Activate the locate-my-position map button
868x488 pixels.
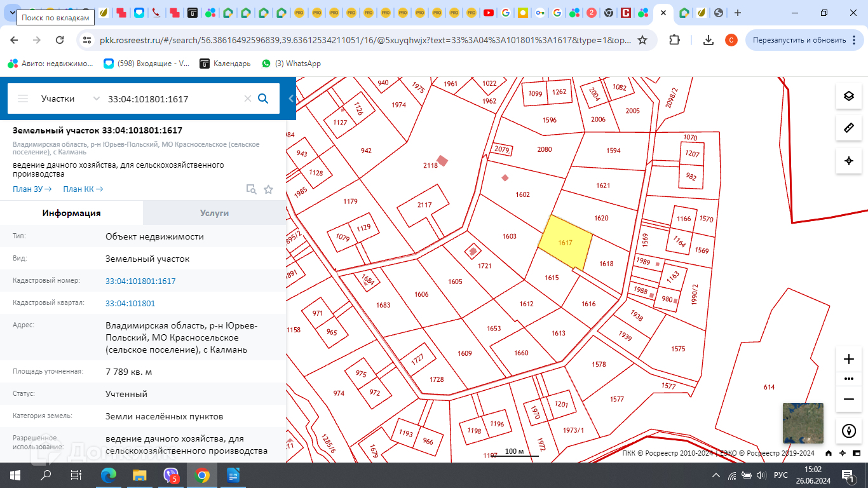(848, 161)
